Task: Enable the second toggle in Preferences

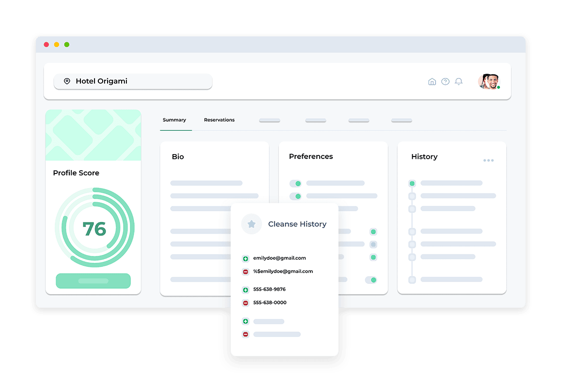Action: pyautogui.click(x=296, y=196)
